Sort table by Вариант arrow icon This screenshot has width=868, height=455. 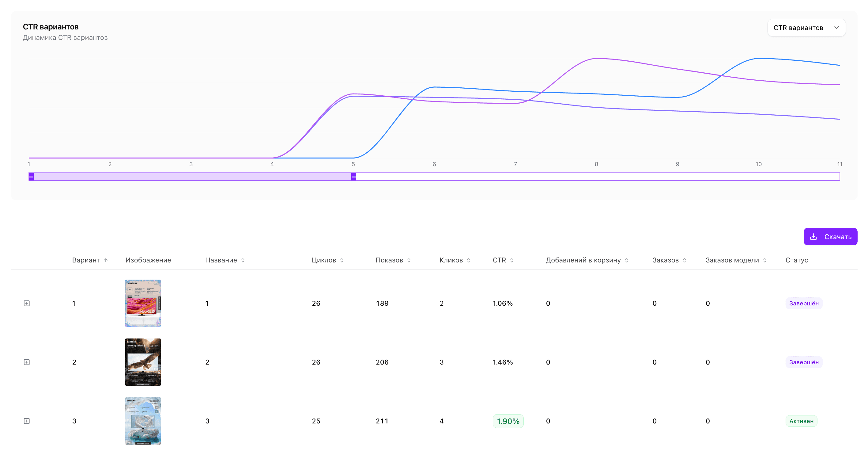[x=106, y=260]
